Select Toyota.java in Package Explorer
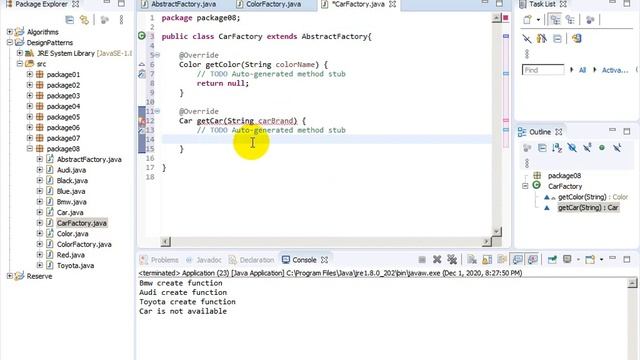The image size is (640, 360). [x=75, y=266]
